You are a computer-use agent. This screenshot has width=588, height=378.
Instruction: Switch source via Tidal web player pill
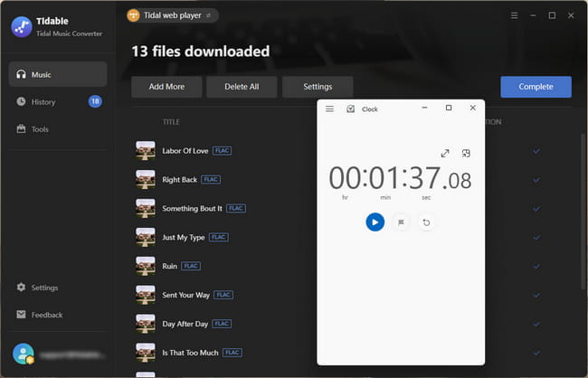tap(173, 15)
